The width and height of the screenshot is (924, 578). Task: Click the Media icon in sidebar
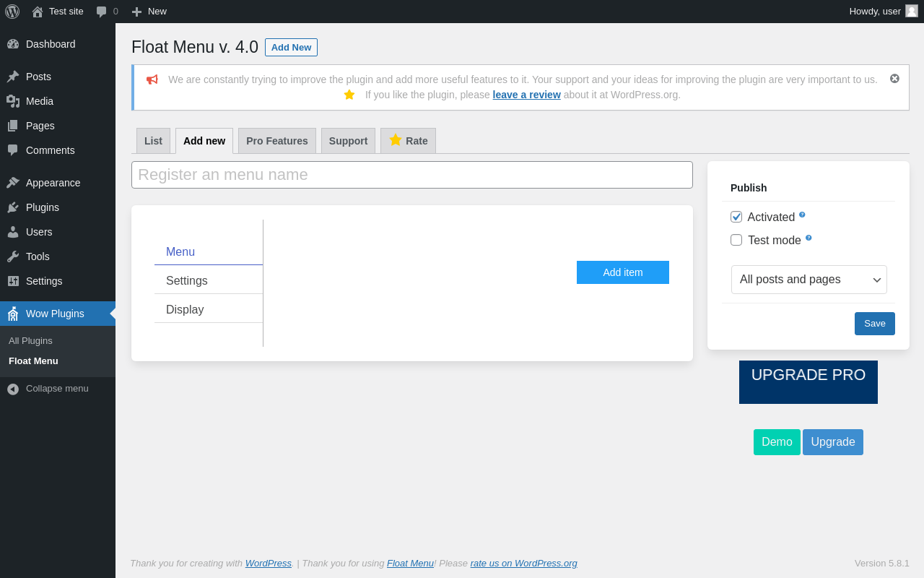click(13, 101)
